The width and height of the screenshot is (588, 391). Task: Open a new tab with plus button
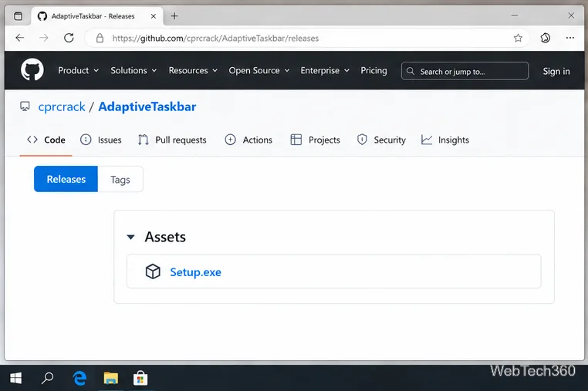174,16
